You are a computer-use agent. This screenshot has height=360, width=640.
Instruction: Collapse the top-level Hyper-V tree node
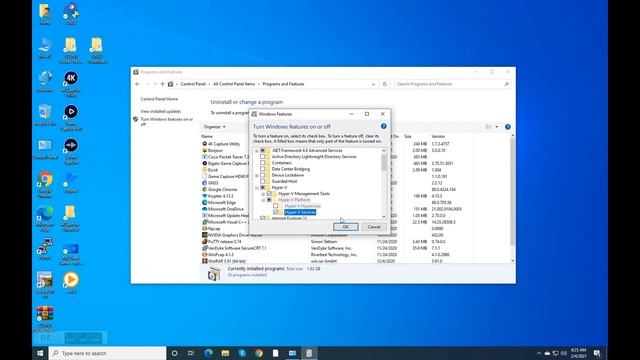(x=257, y=188)
